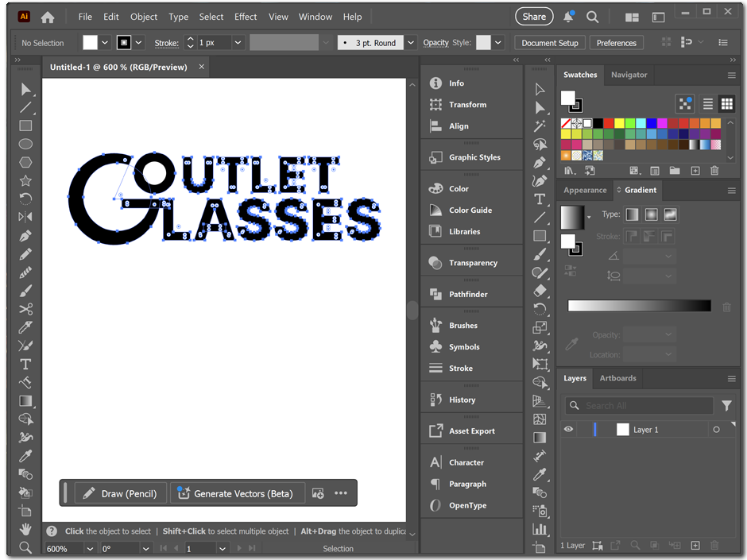
Task: Open the stroke weight dropdown
Action: point(237,43)
